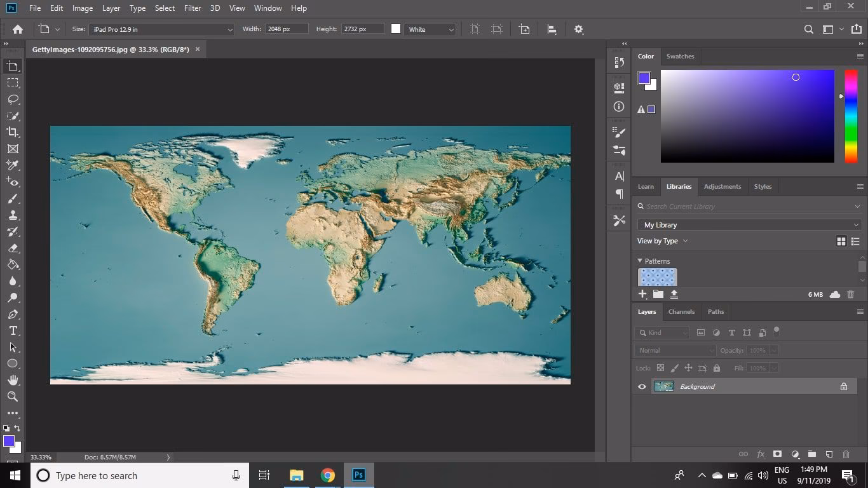Open the Filter menu
868x488 pixels.
coord(191,8)
